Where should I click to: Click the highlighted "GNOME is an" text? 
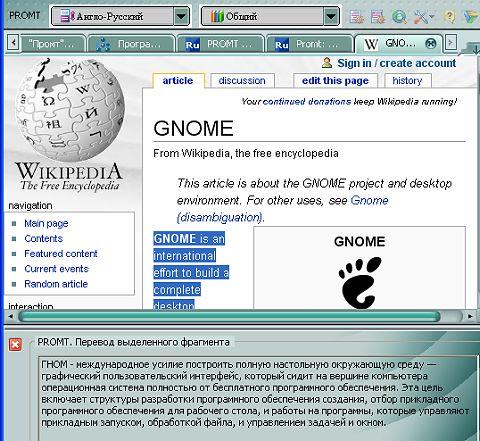tap(189, 239)
